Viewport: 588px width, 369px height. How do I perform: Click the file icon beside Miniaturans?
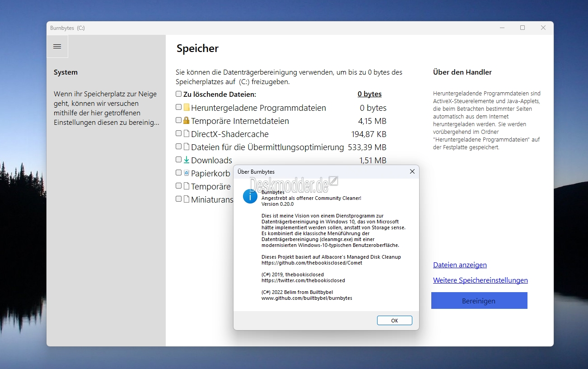click(186, 199)
